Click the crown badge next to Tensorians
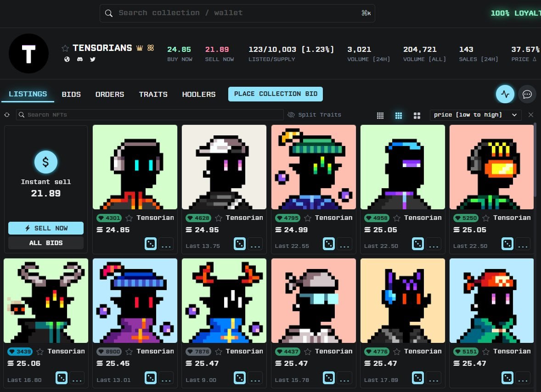 [140, 48]
